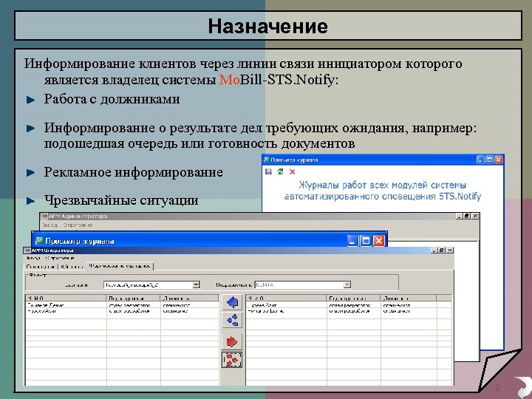
Task: Click Подразделение column header in right table
Action: (353, 298)
